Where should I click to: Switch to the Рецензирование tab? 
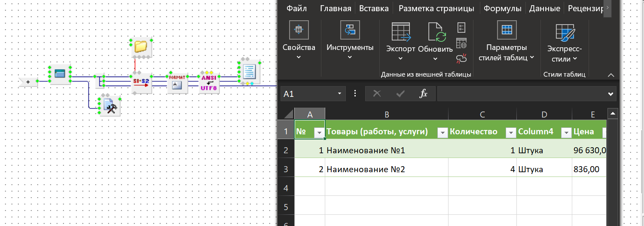pos(585,9)
